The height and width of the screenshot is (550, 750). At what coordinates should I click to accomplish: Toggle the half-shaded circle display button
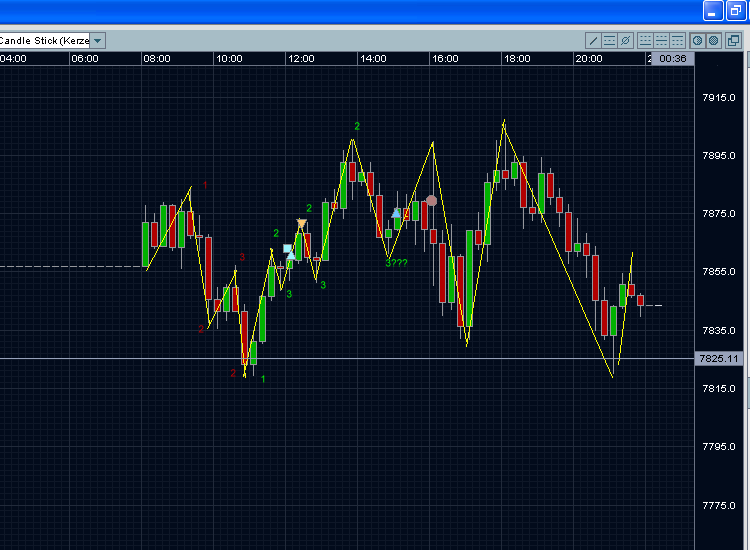coord(698,41)
